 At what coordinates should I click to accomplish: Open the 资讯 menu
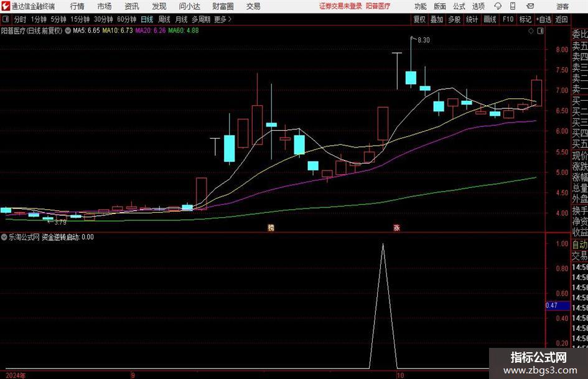132,6
